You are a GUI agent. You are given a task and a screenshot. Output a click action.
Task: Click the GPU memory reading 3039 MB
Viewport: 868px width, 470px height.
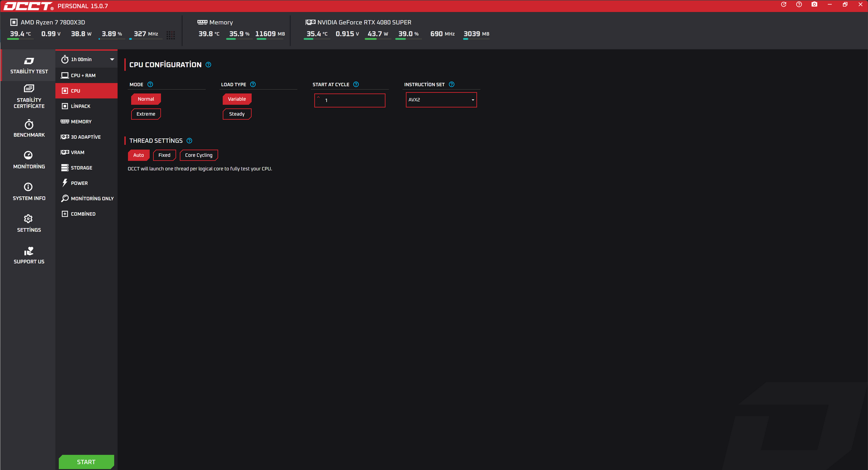[476, 34]
